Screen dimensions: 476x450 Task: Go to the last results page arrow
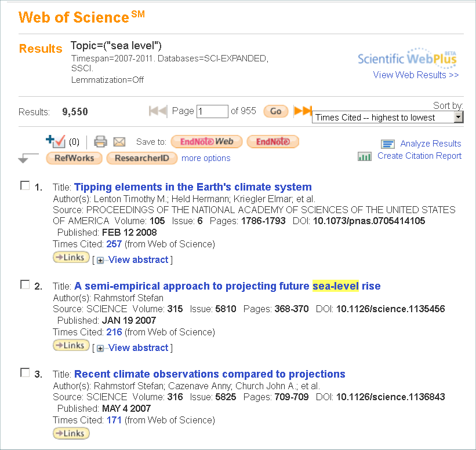pos(303,111)
